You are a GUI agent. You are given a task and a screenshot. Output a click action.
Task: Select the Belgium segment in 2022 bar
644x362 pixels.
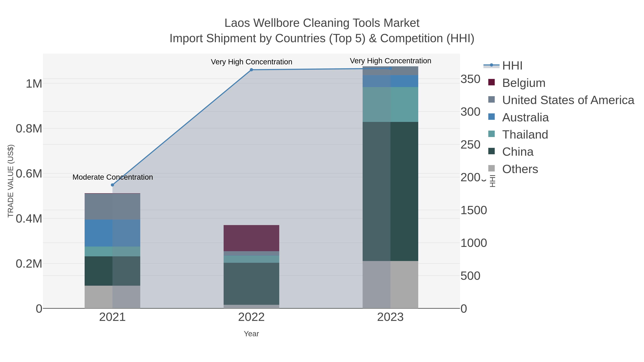(252, 238)
